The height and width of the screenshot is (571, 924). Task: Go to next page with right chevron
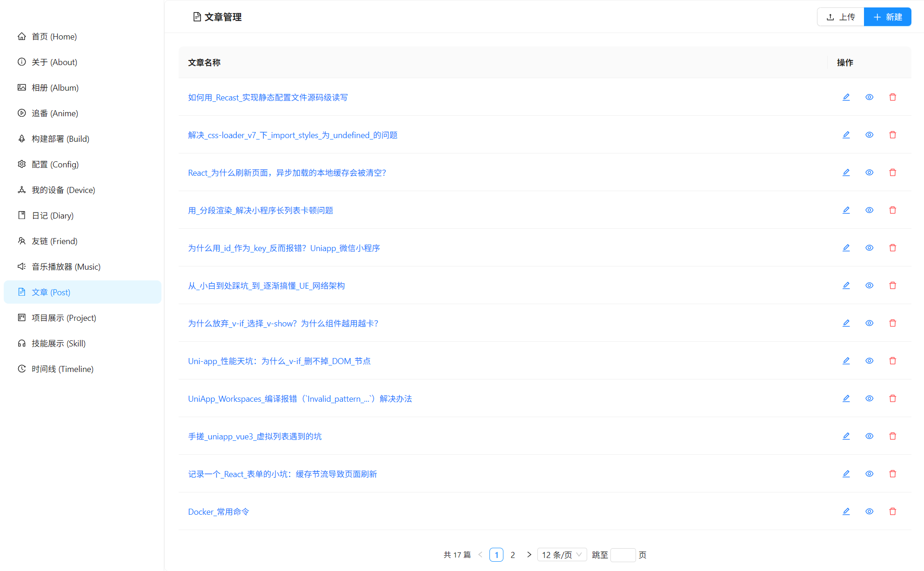click(529, 555)
